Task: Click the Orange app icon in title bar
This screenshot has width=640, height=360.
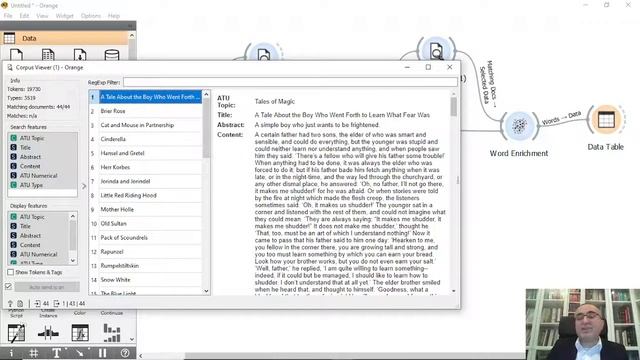Action: click(x=4, y=5)
